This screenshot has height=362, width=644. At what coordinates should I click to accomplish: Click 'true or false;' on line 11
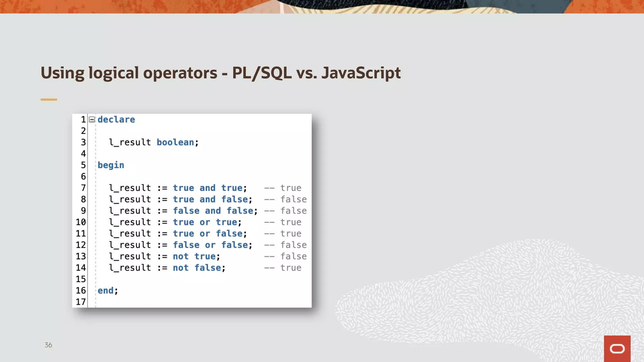[x=210, y=233]
